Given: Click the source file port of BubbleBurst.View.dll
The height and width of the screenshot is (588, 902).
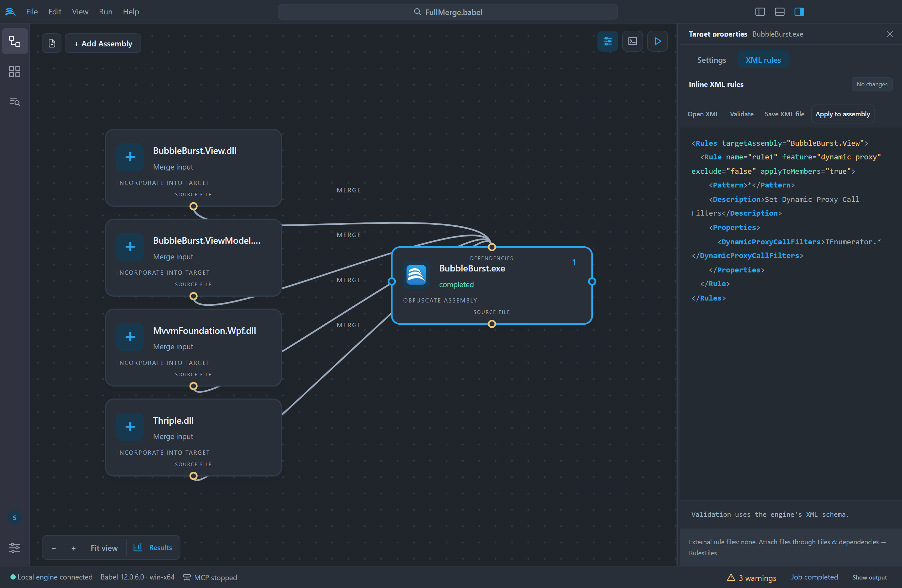Looking at the screenshot, I should click(193, 206).
